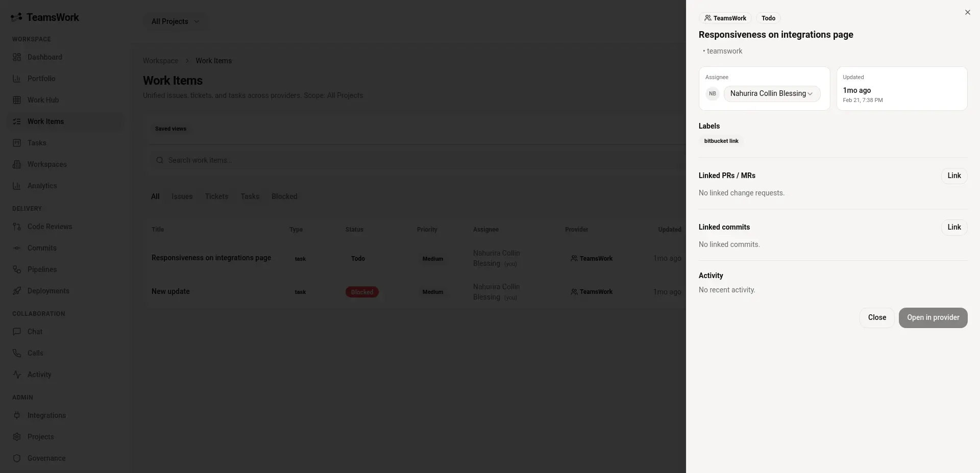Click Open in provider button

pyautogui.click(x=933, y=317)
